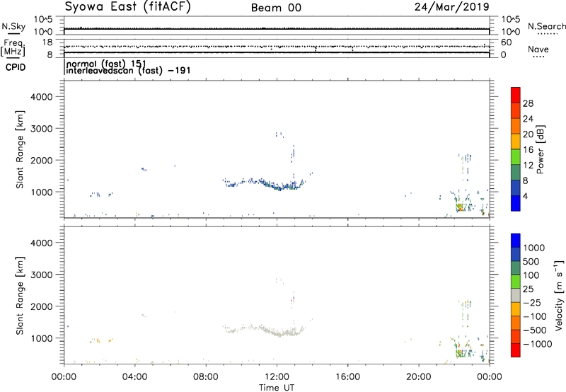Click "4000" range tick in power panel
Screen dimensions: 566x392
pos(41,97)
